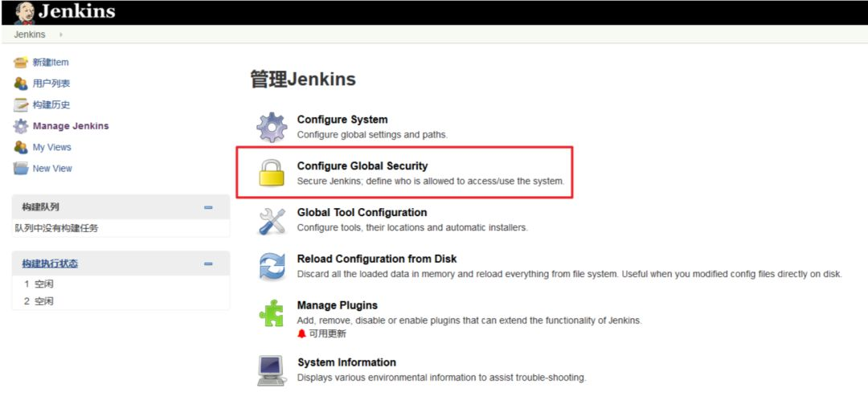Click 'Configure tools, their locations' description
The image size is (868, 396).
tap(412, 227)
